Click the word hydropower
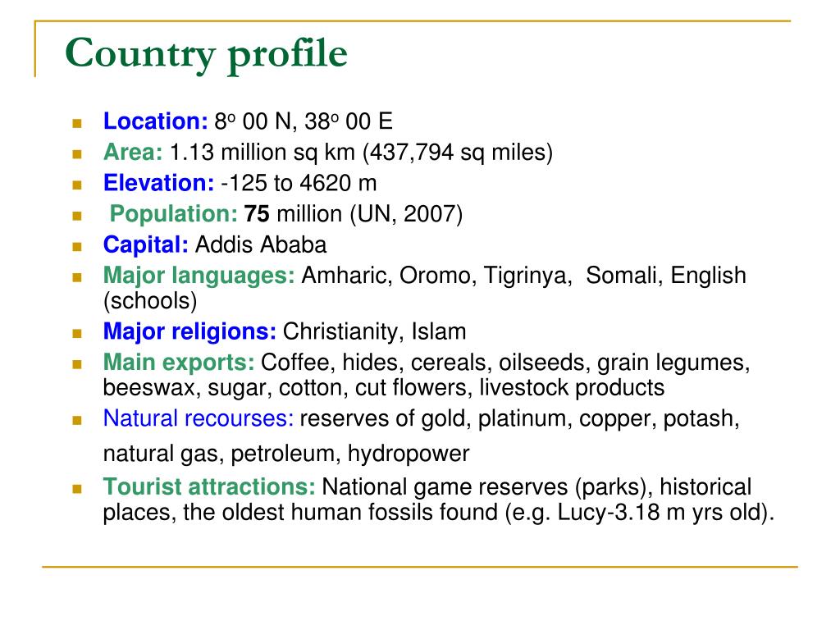The height and width of the screenshot is (630, 840). 409,454
